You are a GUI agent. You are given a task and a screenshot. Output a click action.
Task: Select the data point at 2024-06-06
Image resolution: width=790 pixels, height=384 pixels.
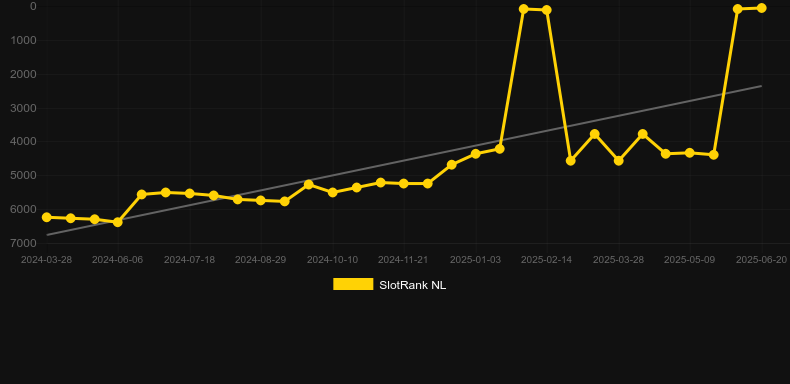pos(118,222)
